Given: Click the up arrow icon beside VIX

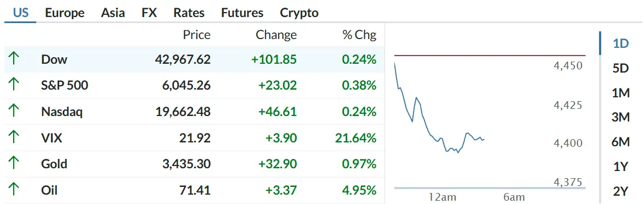Looking at the screenshot, I should pos(14,137).
